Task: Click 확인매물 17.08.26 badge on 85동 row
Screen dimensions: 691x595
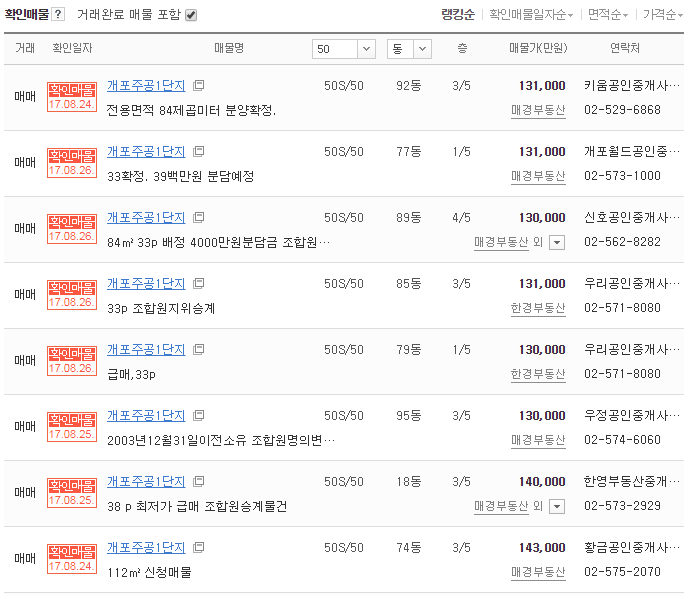Action: coord(72,294)
